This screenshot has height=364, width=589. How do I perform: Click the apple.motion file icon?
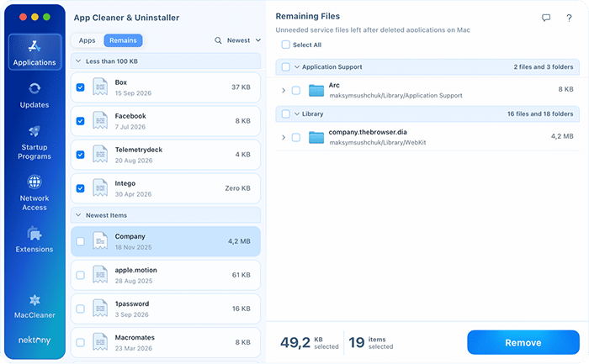click(x=100, y=275)
